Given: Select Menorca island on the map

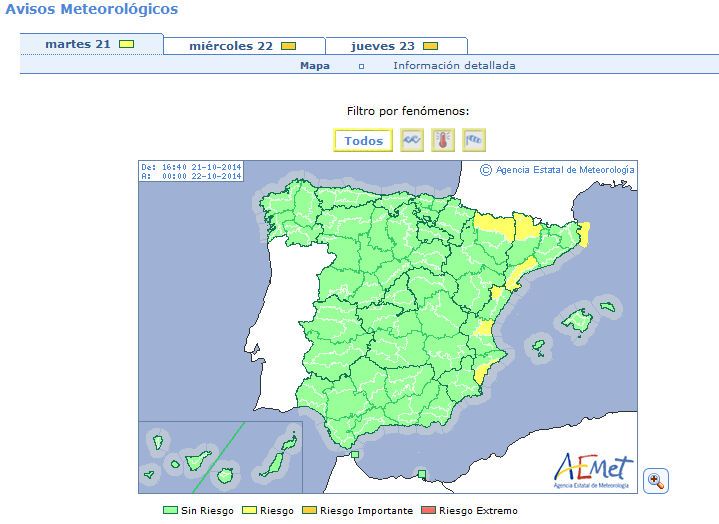Looking at the screenshot, I should click(x=608, y=306).
